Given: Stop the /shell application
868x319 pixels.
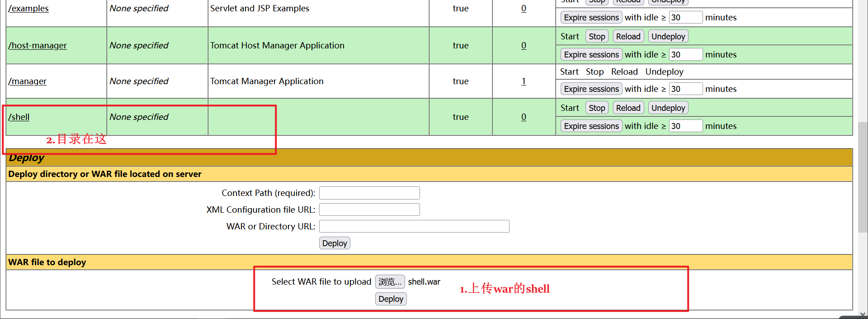Looking at the screenshot, I should click(x=597, y=108).
